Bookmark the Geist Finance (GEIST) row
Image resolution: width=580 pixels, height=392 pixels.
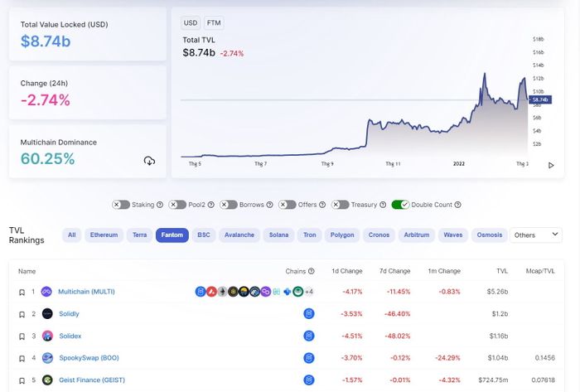22,380
